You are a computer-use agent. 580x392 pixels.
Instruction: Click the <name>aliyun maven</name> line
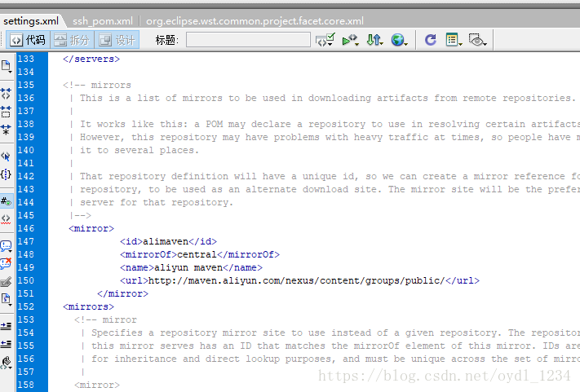click(191, 267)
